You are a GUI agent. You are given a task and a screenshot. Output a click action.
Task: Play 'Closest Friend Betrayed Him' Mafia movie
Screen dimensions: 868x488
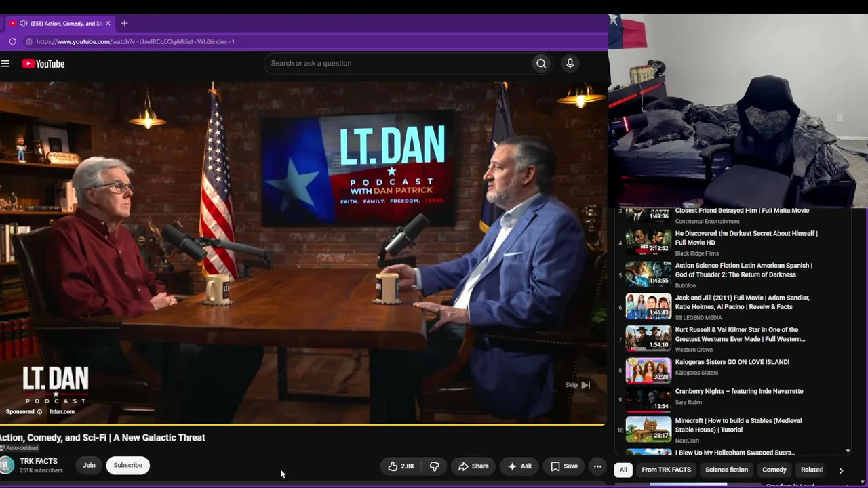tap(742, 211)
